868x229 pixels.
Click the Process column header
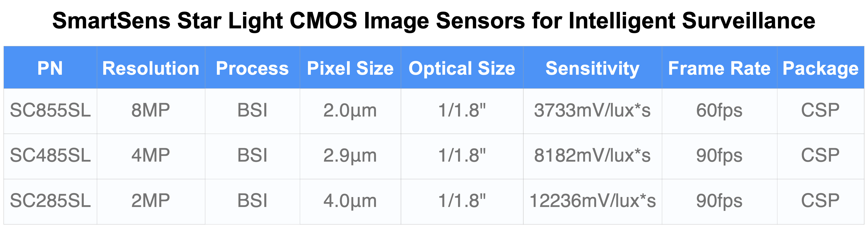(x=252, y=68)
